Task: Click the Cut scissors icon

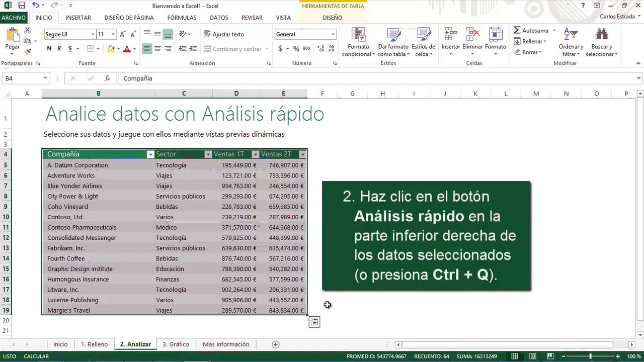Action: pyautogui.click(x=28, y=31)
